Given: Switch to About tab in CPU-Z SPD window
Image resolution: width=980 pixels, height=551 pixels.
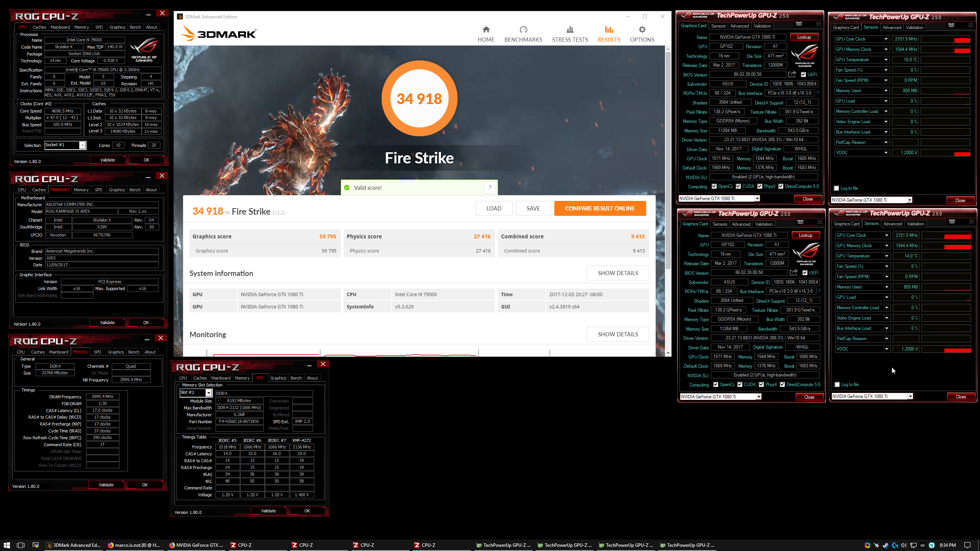Looking at the screenshot, I should tap(312, 378).
